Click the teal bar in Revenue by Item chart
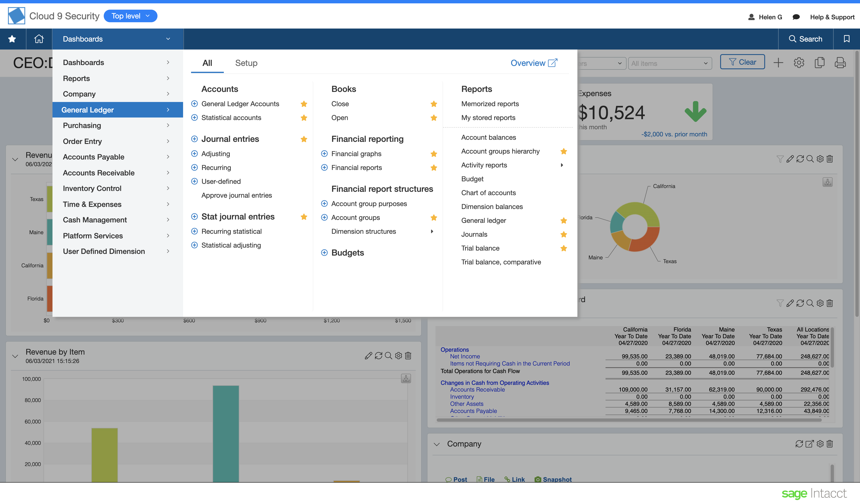 (x=225, y=433)
